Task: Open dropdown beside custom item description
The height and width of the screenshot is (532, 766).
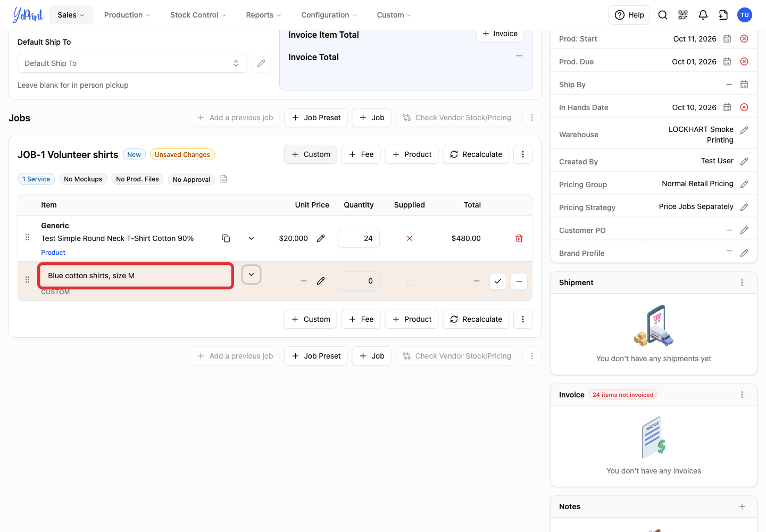Action: [251, 275]
